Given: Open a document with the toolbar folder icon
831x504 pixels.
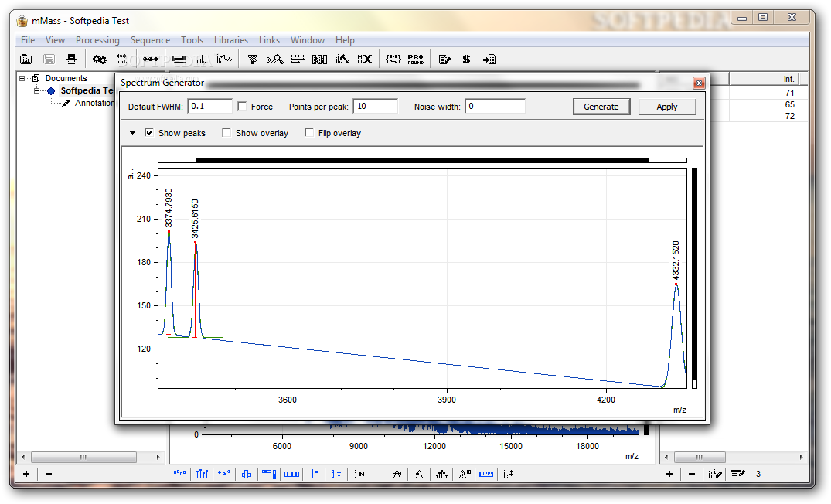Looking at the screenshot, I should pos(26,60).
